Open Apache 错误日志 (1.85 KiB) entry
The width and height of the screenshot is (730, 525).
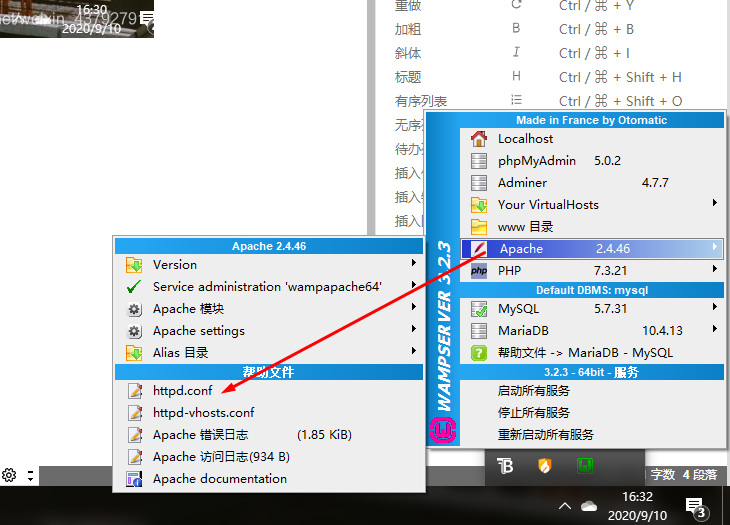point(269,435)
